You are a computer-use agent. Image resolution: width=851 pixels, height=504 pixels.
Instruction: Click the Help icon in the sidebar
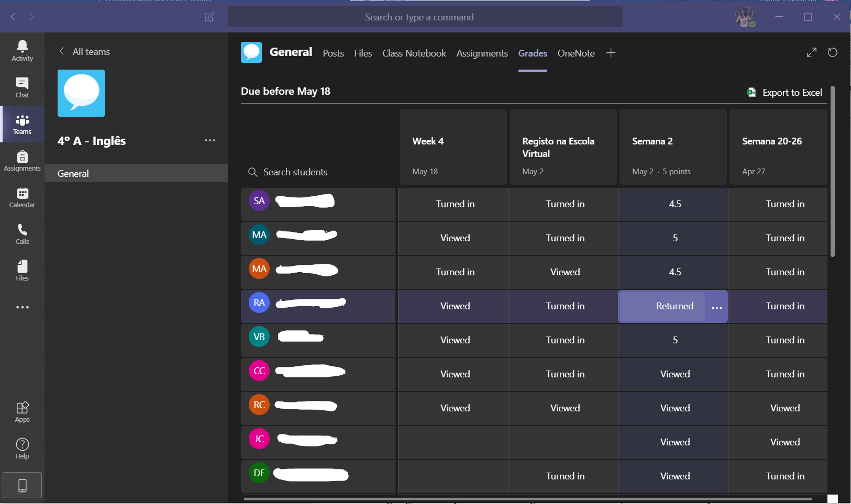coord(22,449)
